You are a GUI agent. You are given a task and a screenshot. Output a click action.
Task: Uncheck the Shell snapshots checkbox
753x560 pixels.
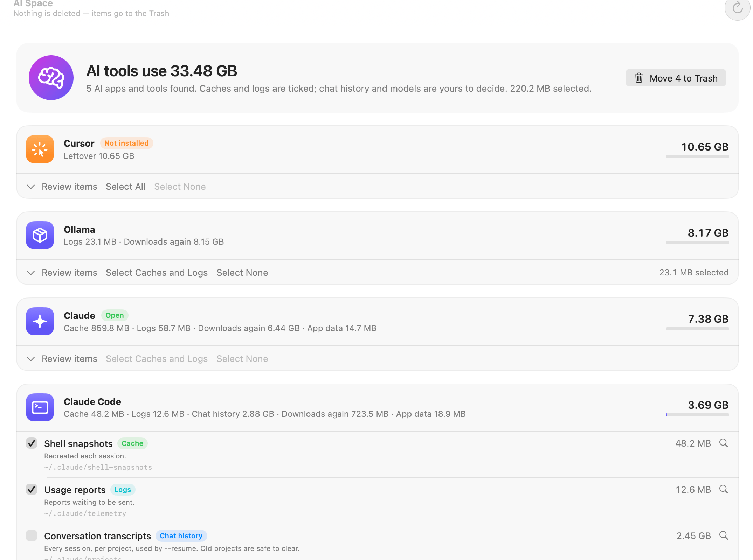pos(32,443)
